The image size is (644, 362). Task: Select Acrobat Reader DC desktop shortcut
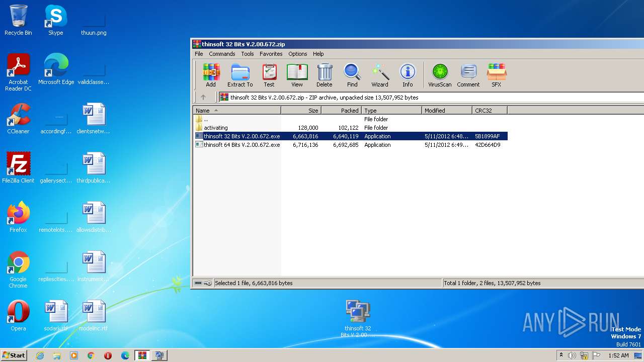pyautogui.click(x=18, y=73)
